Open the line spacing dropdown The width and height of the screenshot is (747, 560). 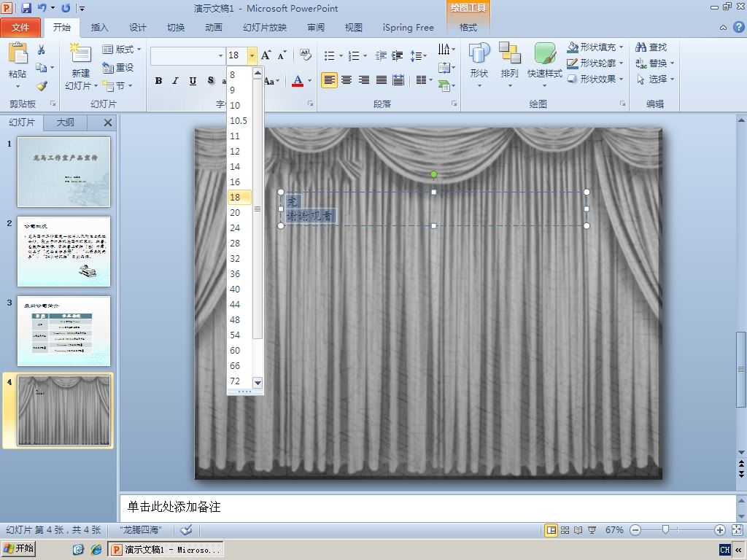point(418,55)
